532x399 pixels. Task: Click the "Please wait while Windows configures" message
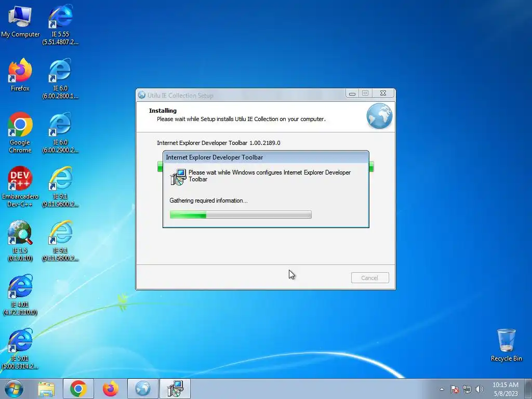coord(270,176)
